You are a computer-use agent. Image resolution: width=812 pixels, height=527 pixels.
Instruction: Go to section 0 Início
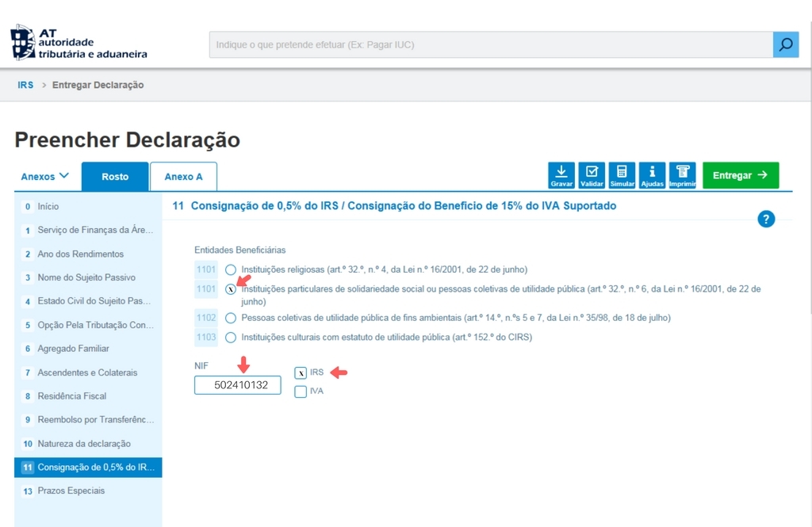click(x=88, y=207)
